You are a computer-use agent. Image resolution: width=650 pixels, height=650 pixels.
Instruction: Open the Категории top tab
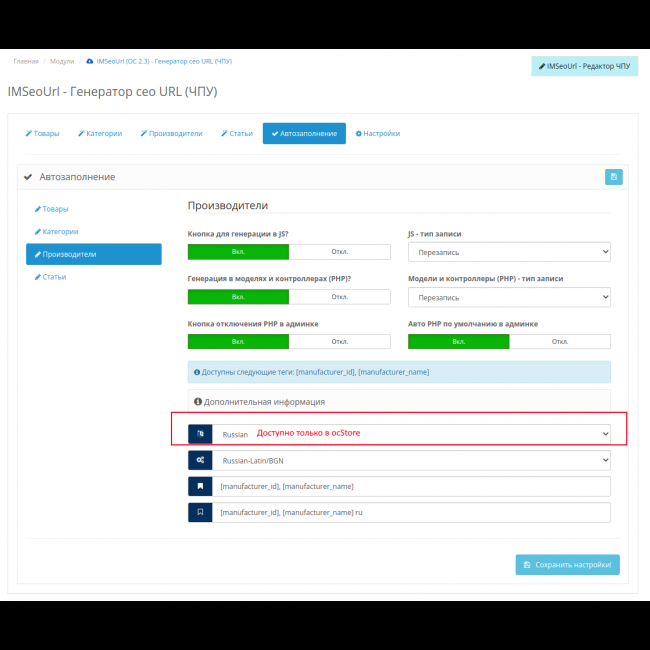(99, 133)
